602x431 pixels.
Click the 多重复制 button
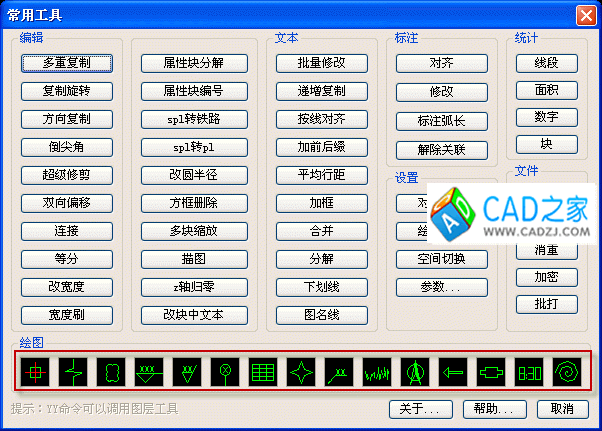click(x=67, y=63)
